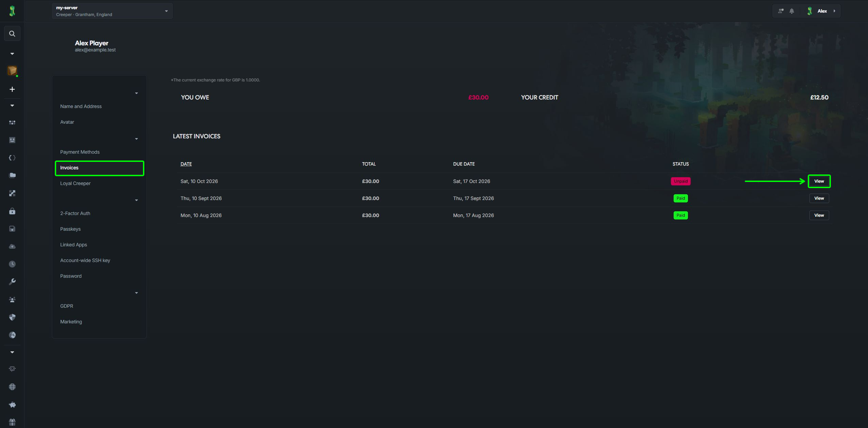Viewport: 868px width, 428px height.
Task: Open the GDPR settings page
Action: (x=67, y=306)
